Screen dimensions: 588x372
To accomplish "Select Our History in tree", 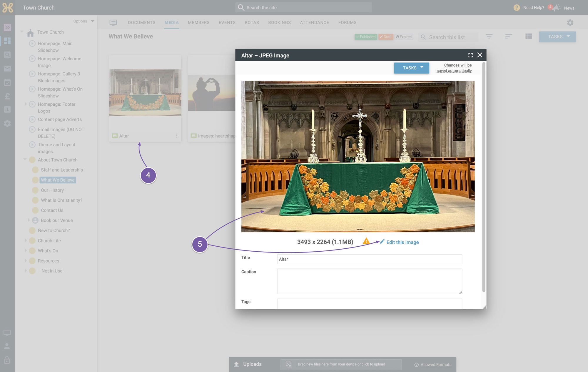I will tap(52, 190).
